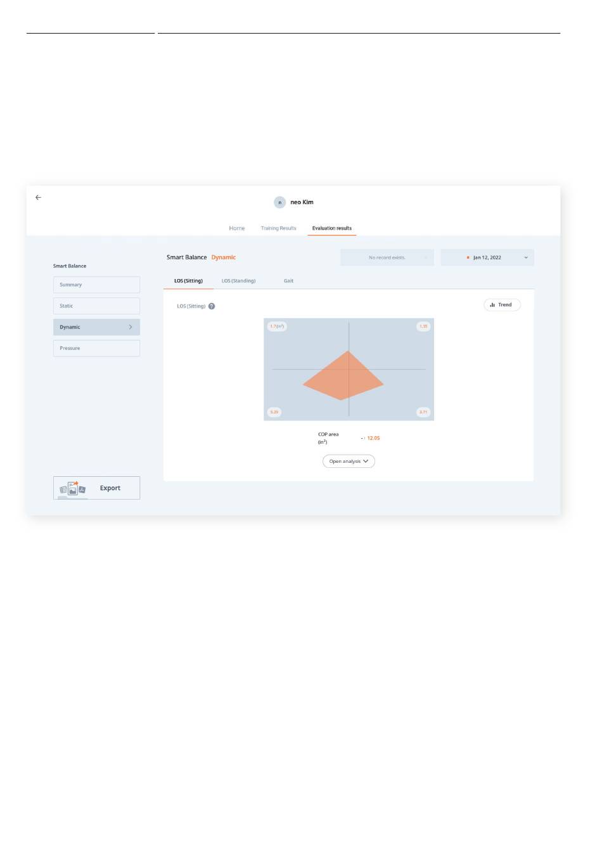Open the 'No record exists.' comparison dropdown
Screen dimensions: 602x868
coord(387,257)
